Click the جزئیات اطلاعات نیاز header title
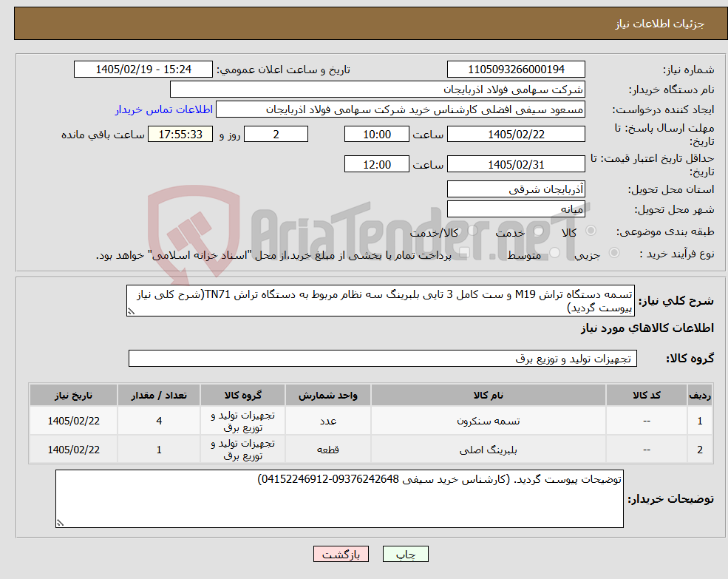This screenshot has width=728, height=579. (x=660, y=24)
